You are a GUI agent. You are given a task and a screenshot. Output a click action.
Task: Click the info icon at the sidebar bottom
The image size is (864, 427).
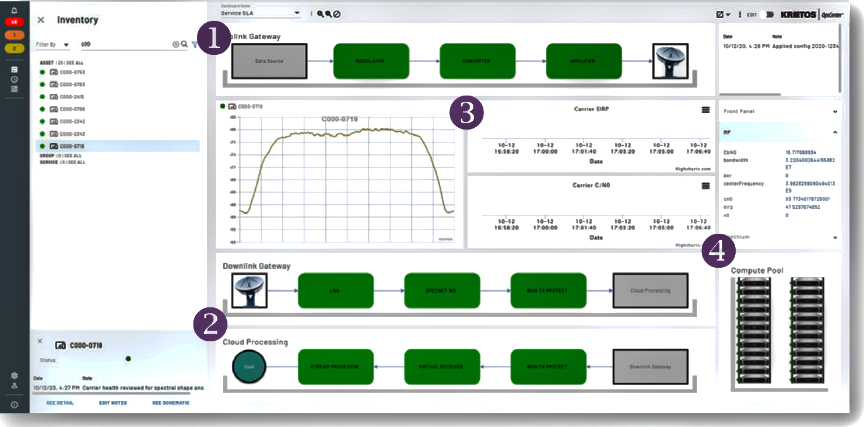click(x=14, y=404)
